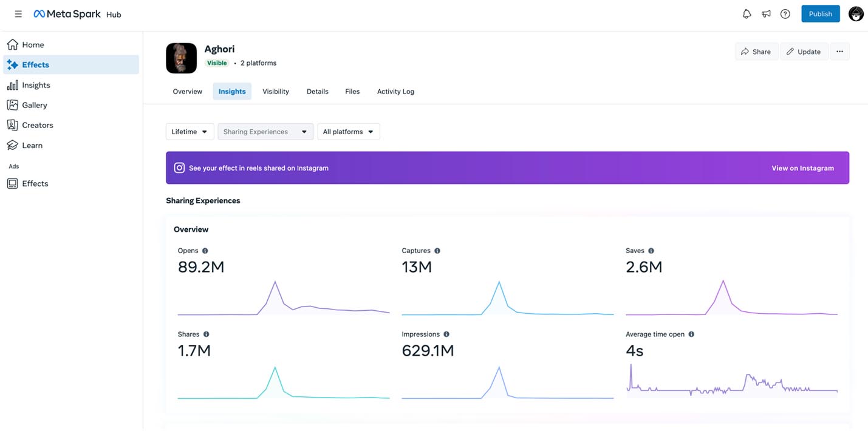The image size is (868, 431).
Task: Click the Aghori effect thumbnail
Action: (181, 58)
